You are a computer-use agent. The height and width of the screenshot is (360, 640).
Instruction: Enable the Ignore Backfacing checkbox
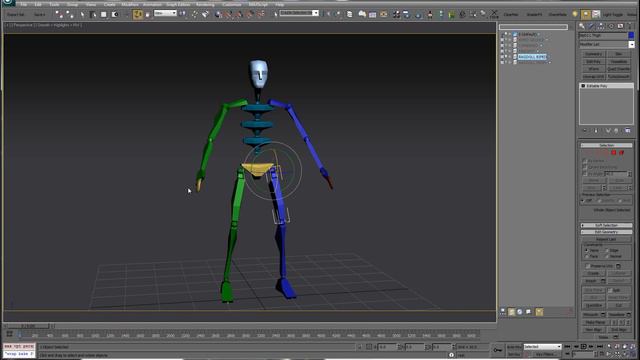point(584,167)
